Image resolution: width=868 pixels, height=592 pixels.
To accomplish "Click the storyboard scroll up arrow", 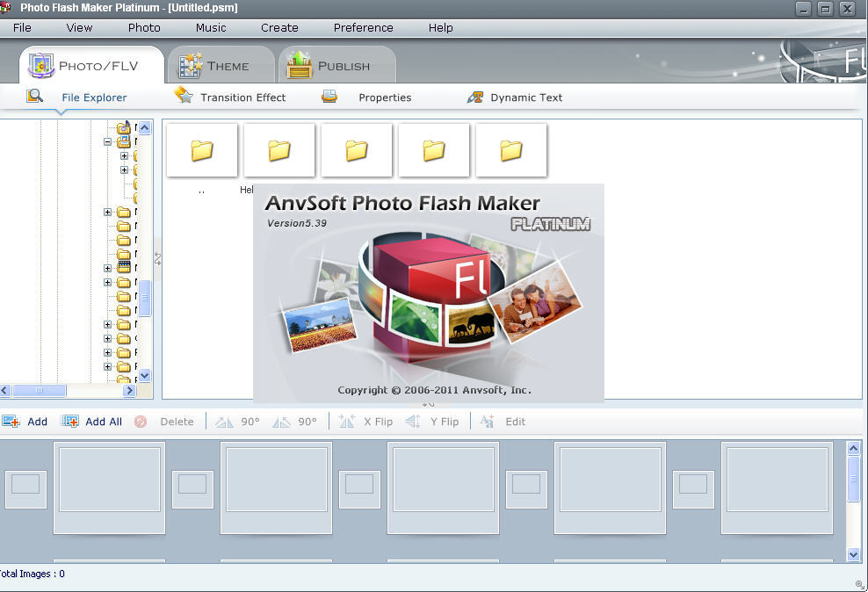I will (x=853, y=448).
